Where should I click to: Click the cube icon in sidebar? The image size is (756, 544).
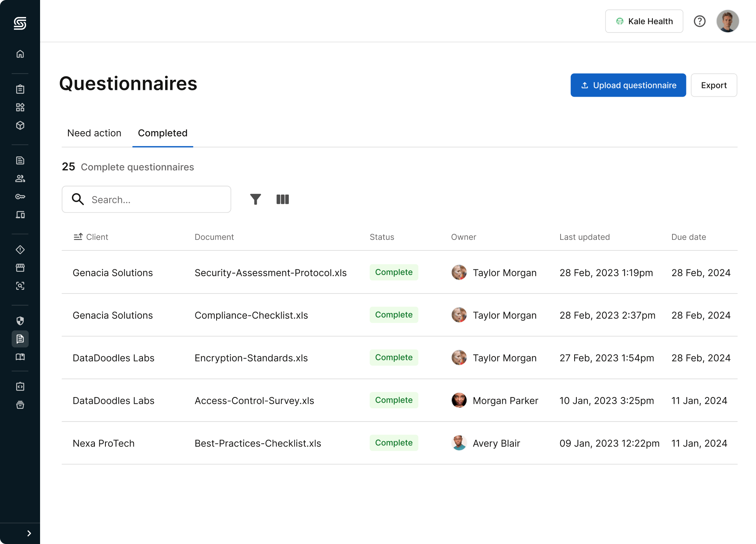coord(20,125)
